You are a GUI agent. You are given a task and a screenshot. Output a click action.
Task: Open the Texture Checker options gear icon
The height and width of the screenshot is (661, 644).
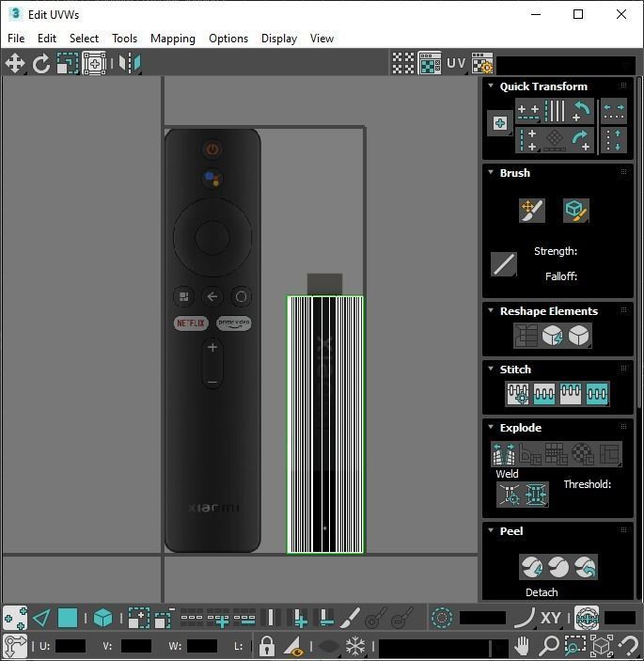(x=482, y=63)
